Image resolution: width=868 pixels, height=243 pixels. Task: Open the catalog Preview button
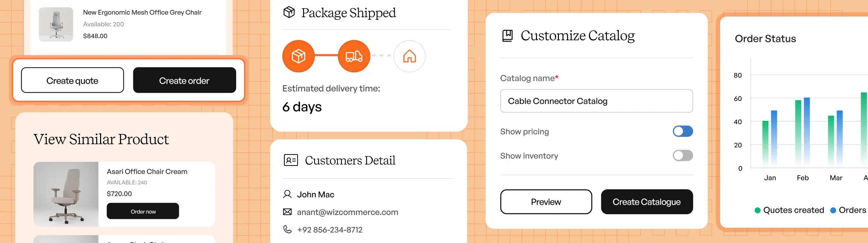pos(546,202)
